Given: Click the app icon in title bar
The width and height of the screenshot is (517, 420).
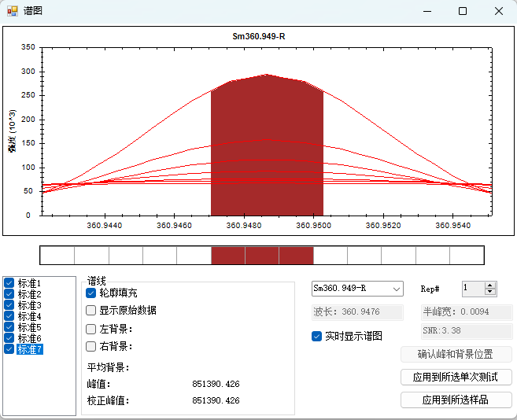Looking at the screenshot, I should [x=12, y=11].
